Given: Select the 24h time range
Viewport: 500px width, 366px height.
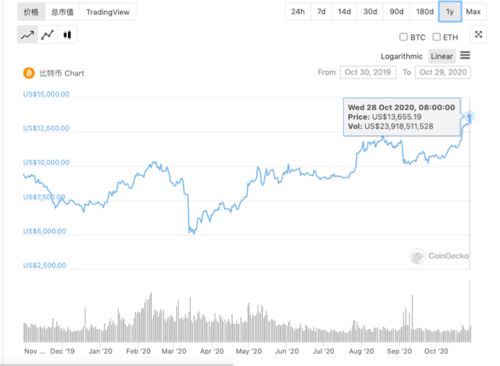Looking at the screenshot, I should tap(298, 12).
